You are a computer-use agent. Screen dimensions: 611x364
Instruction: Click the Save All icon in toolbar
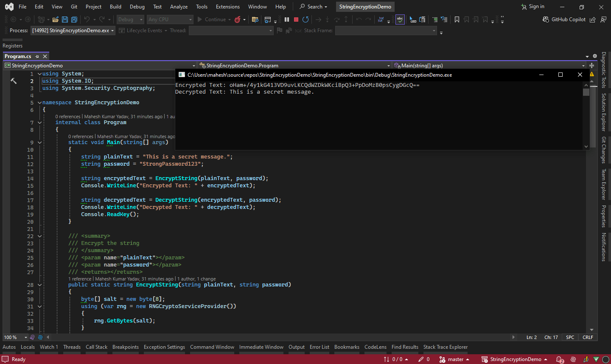pyautogui.click(x=74, y=19)
